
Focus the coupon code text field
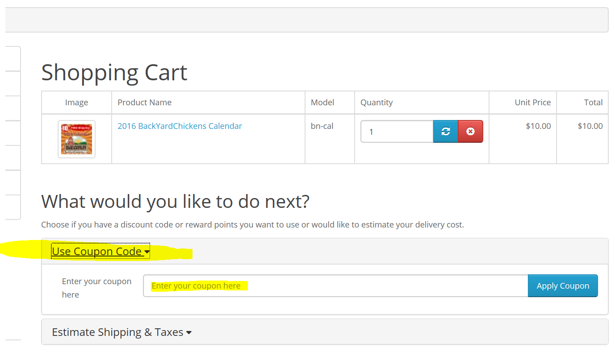click(335, 286)
